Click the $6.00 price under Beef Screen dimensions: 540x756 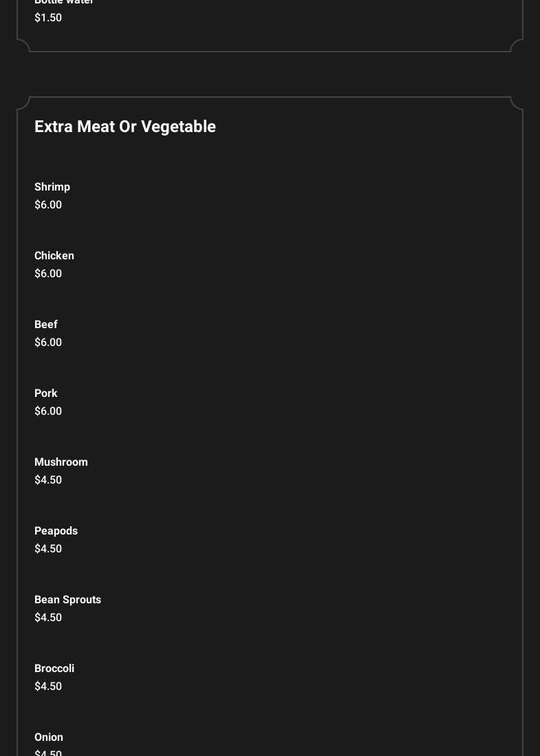(48, 343)
